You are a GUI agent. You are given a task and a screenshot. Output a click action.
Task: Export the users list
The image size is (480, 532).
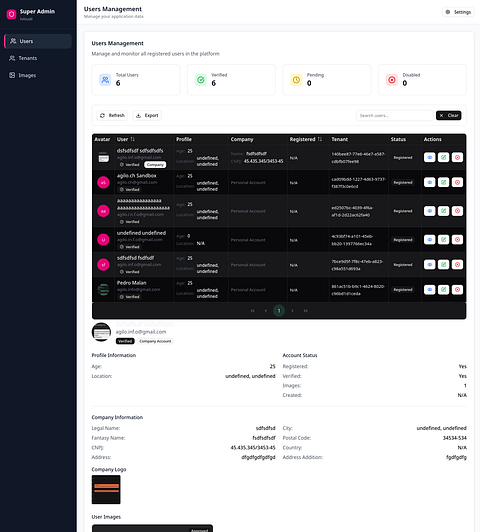(147, 115)
